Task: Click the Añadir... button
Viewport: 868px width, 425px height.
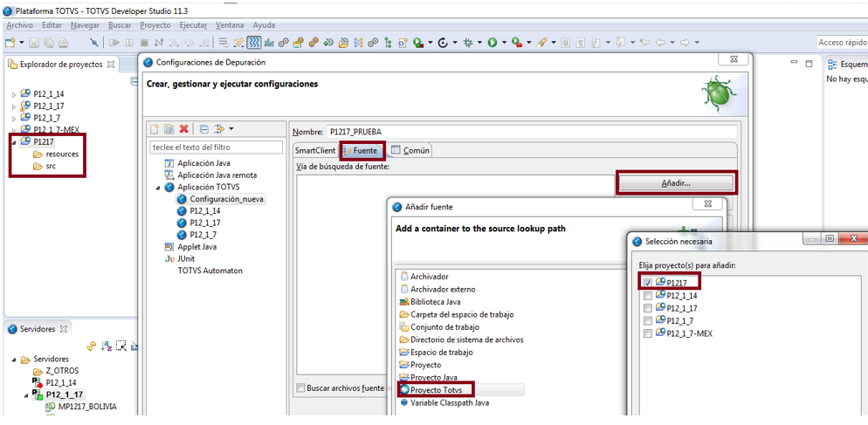Action: 675,182
